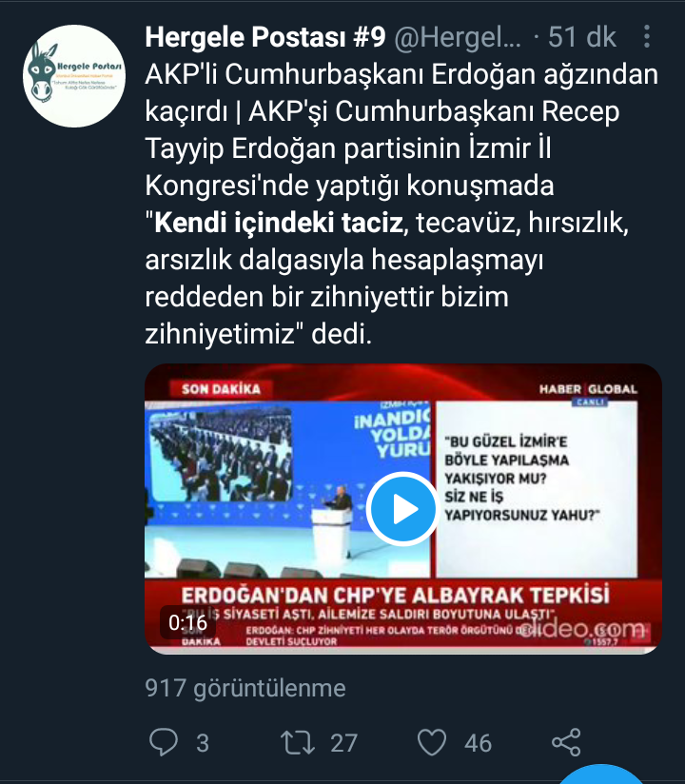Open the tweet text starting with AKP'li Cumhurbaşkanı
Screen dimensions: 685x784
click(402, 204)
